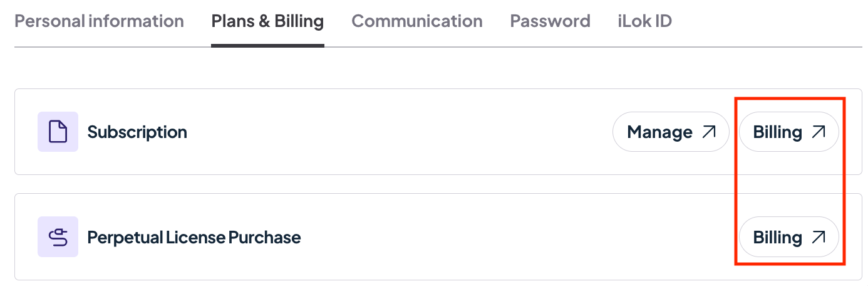Click the Subscription document icon
The image size is (868, 286).
(58, 132)
